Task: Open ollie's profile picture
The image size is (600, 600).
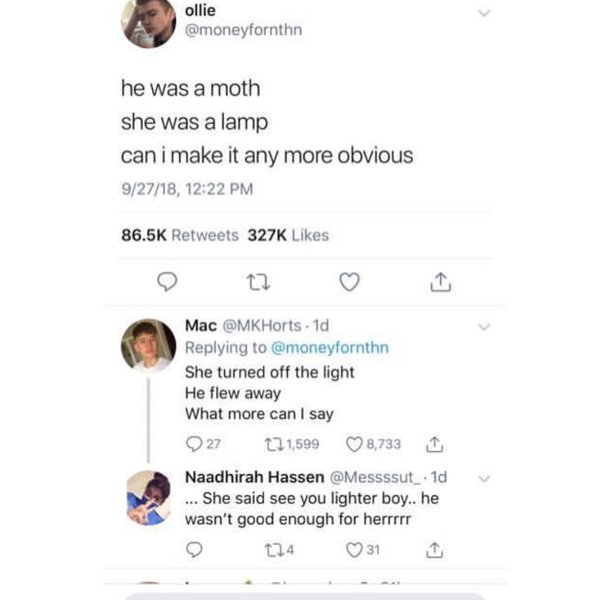Action: pos(148,22)
